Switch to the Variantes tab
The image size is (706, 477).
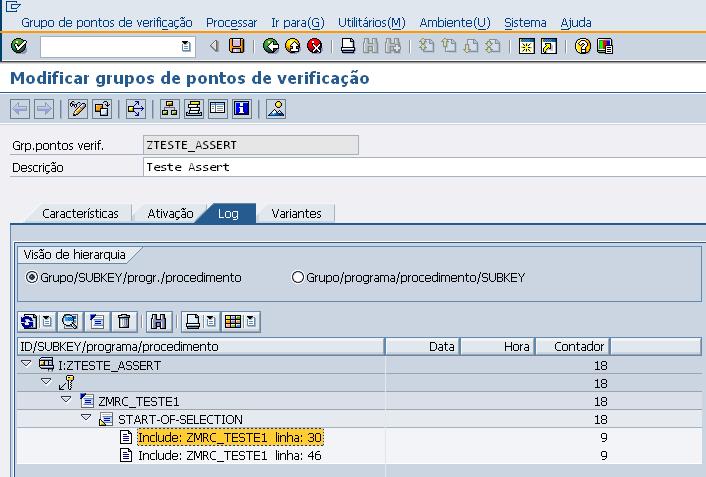click(296, 213)
